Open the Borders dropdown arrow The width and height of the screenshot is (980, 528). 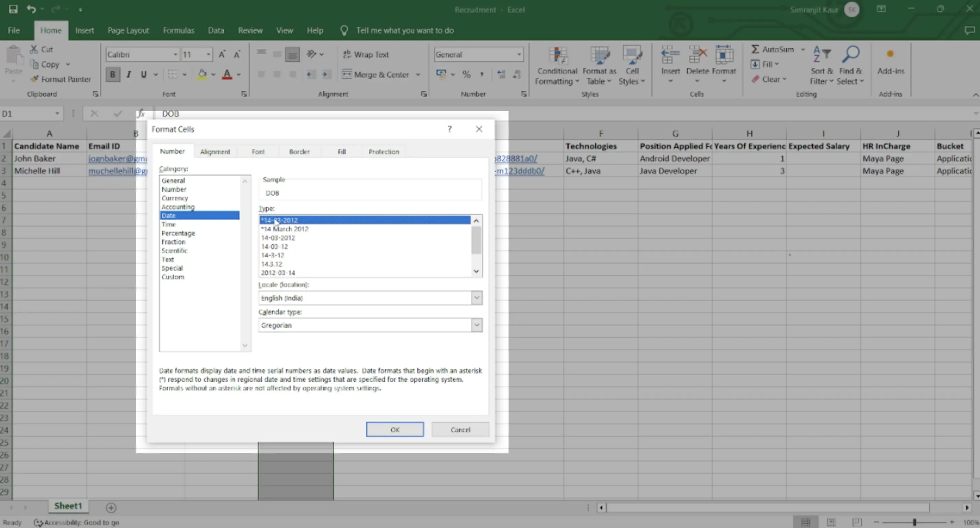[185, 74]
